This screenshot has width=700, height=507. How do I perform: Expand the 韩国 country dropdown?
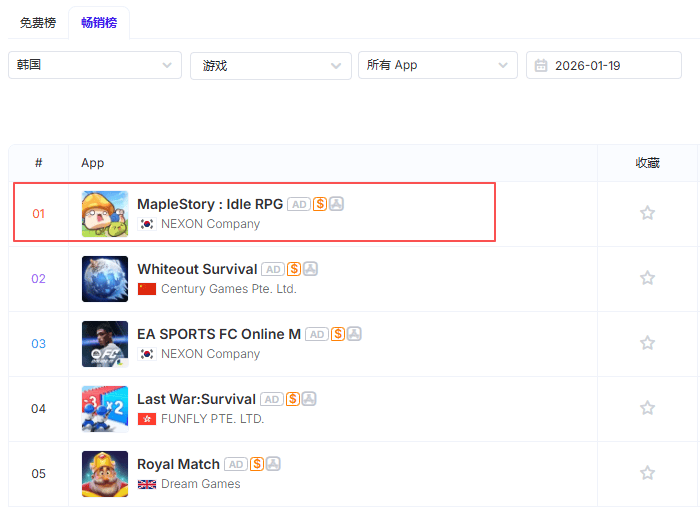pyautogui.click(x=95, y=65)
